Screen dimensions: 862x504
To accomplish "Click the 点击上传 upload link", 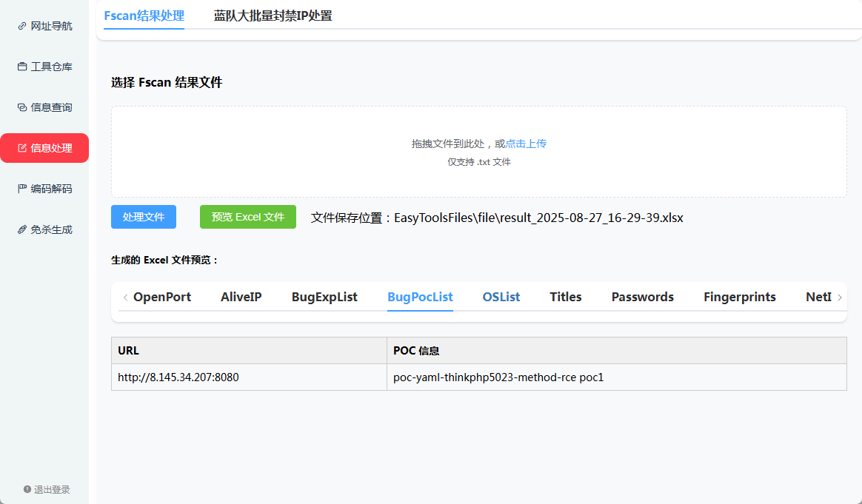I will (526, 144).
